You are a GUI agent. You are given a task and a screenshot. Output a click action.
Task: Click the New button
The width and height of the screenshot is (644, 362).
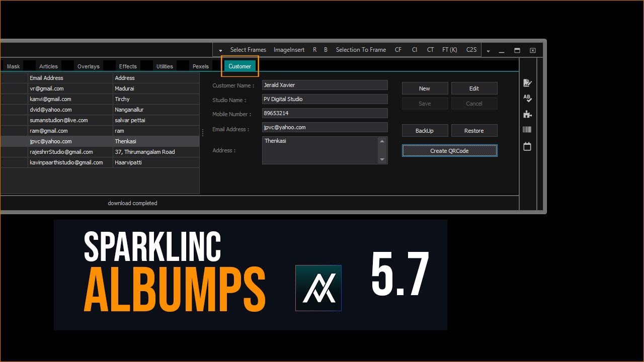425,88
